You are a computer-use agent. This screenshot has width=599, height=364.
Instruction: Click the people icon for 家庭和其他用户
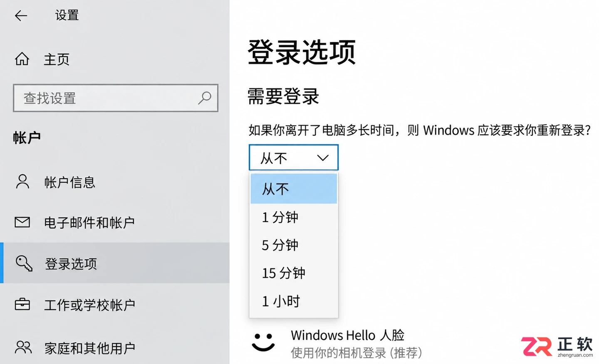tap(23, 347)
